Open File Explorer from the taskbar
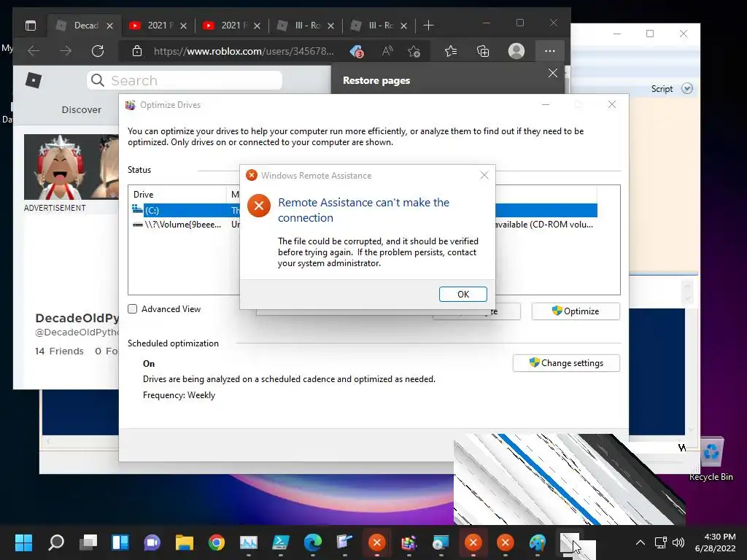747x560 pixels. (x=185, y=542)
